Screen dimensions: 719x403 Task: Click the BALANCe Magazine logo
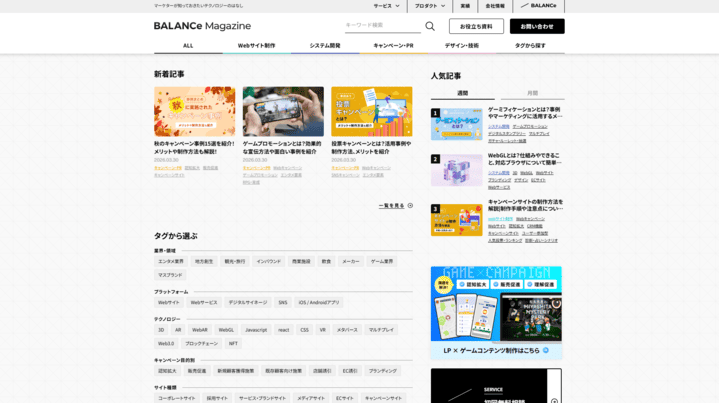(202, 26)
